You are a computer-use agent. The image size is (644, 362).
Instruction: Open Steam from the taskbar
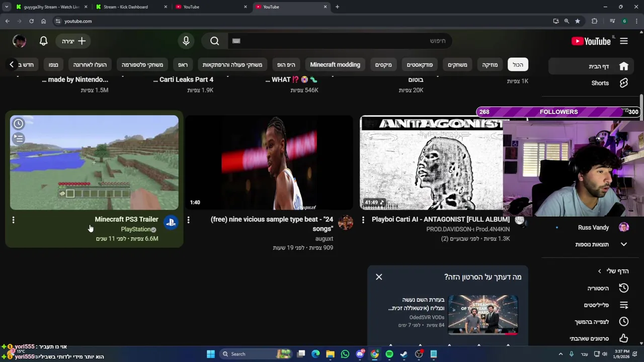click(404, 354)
